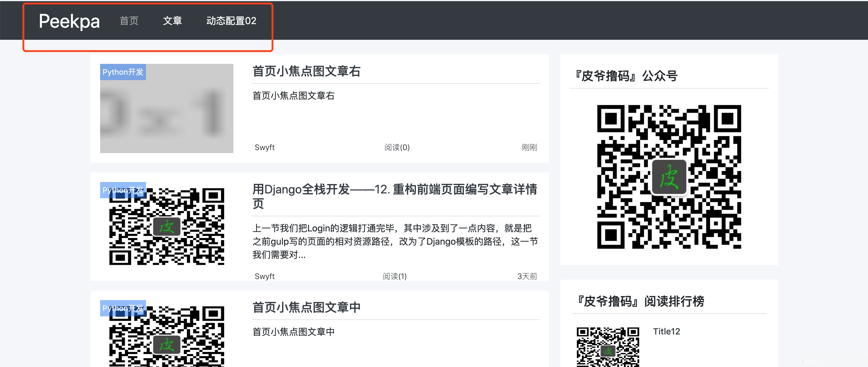Open the 首页 navigation item
Screen dimensions: 868x367
pos(128,21)
